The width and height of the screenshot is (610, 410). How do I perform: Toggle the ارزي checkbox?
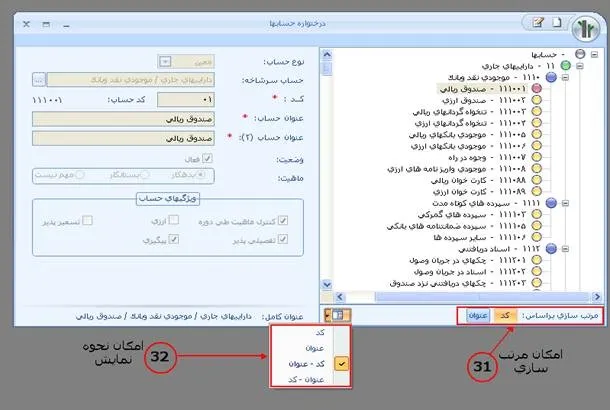(x=174, y=220)
